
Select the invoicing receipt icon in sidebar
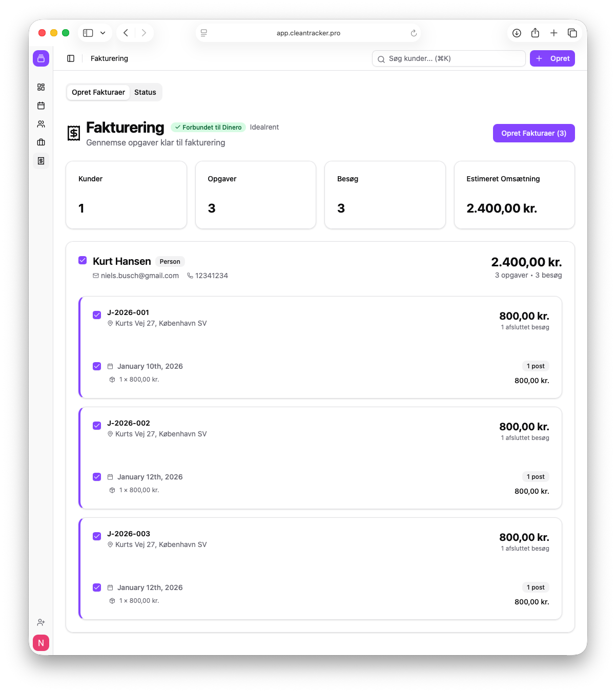point(41,160)
